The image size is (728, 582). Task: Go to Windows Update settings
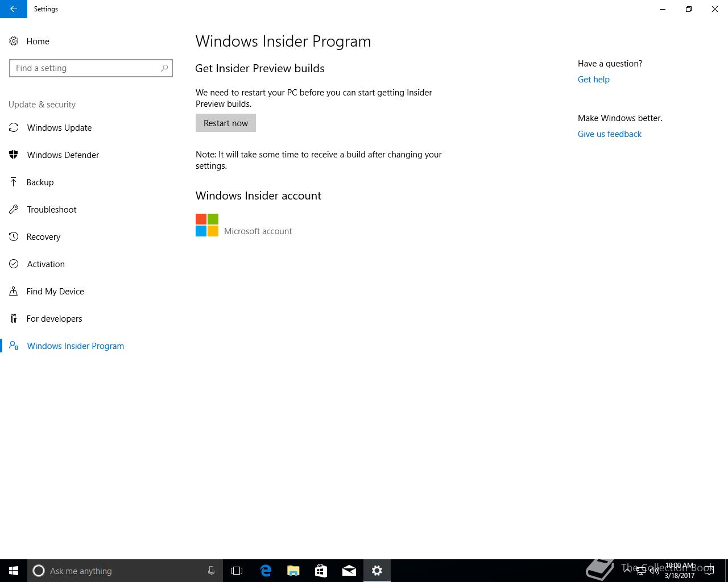pos(59,127)
